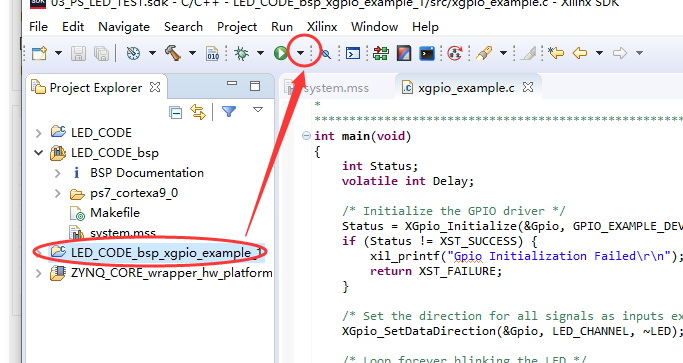Click the Save All icon
683x363 pixels.
[x=101, y=53]
